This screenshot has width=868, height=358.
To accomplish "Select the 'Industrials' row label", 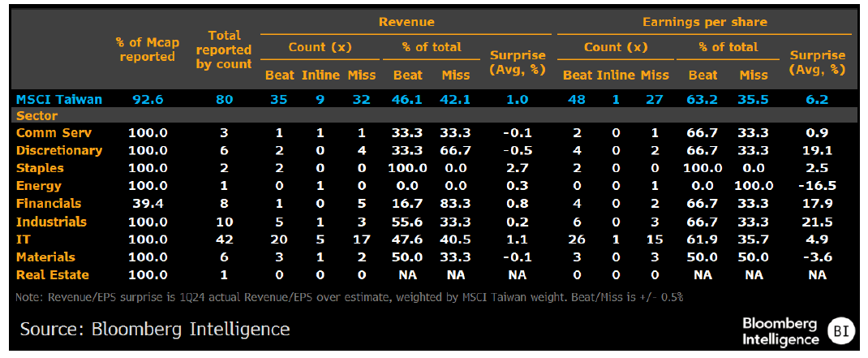I will (51, 222).
